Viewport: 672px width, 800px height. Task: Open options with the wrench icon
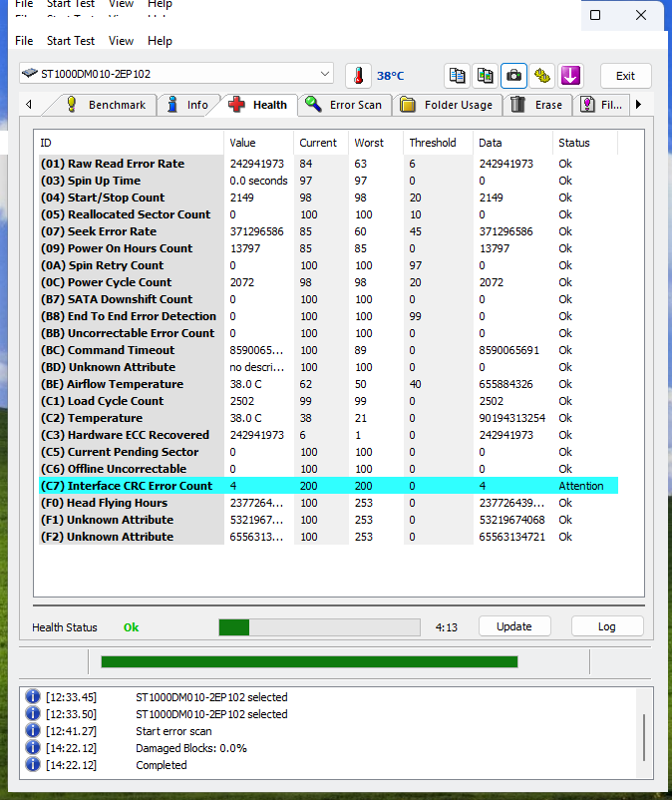tap(541, 76)
